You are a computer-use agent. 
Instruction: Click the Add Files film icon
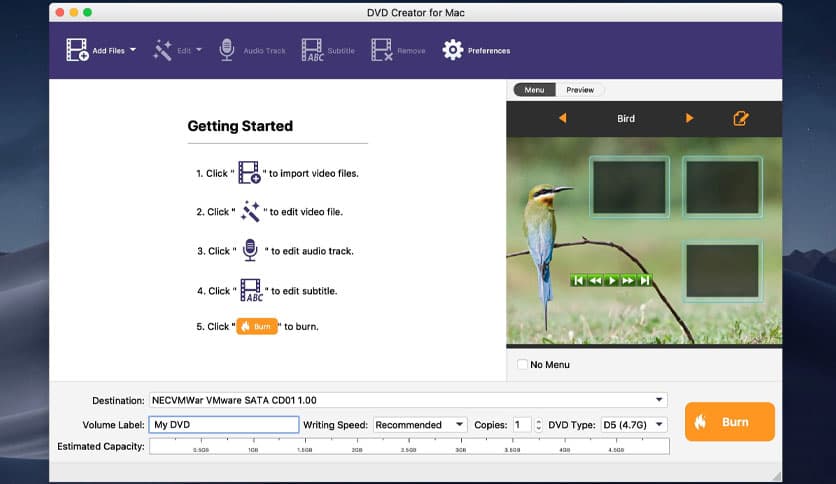[x=77, y=50]
